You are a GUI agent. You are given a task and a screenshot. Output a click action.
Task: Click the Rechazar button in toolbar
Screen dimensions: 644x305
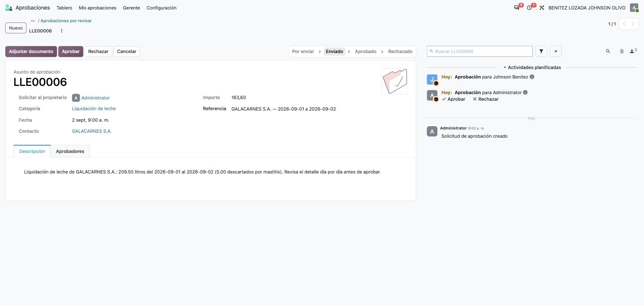click(98, 51)
